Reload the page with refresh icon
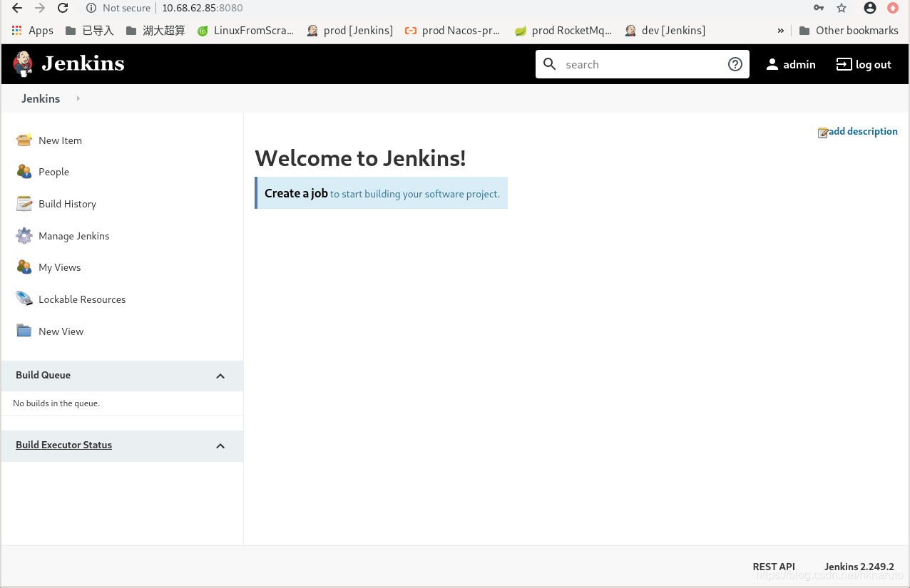910x588 pixels. (63, 8)
